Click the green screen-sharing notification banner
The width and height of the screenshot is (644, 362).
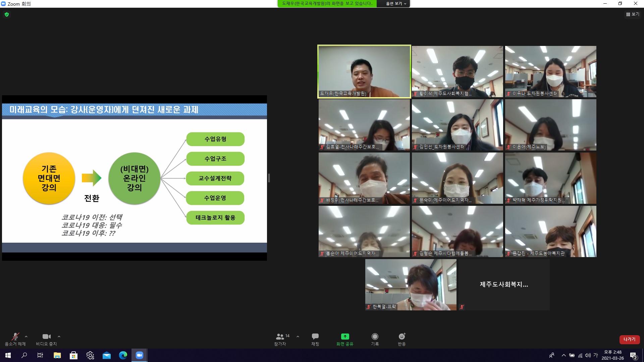327,4
